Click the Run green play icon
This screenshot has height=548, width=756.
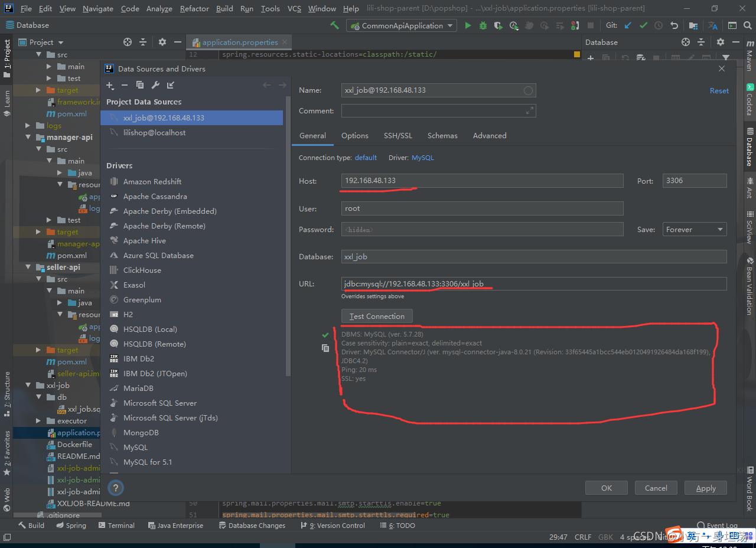[468, 25]
